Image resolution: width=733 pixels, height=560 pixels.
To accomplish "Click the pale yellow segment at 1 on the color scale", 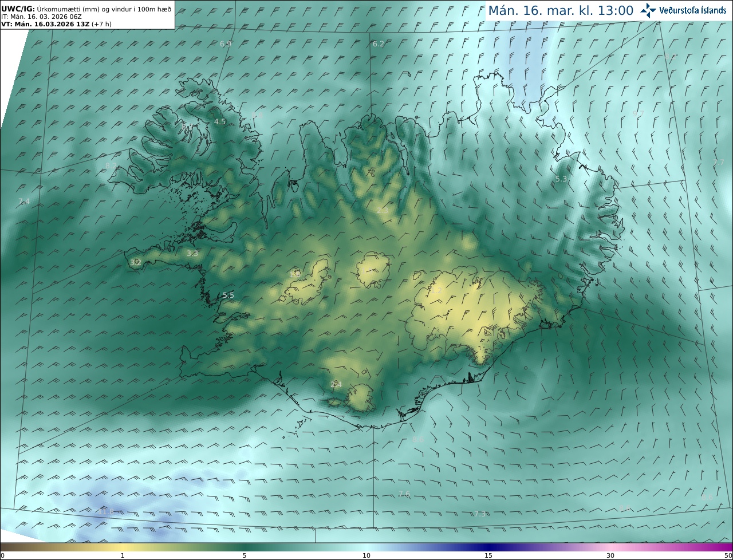I will pos(123,547).
